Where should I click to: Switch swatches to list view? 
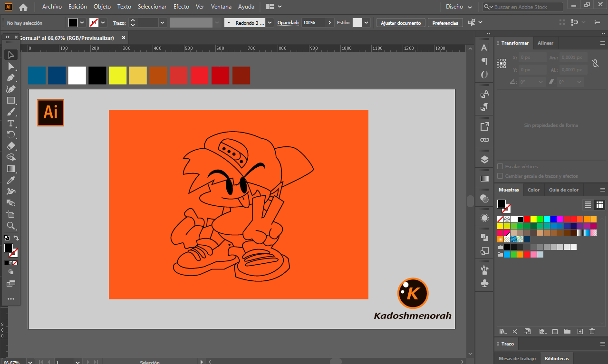pyautogui.click(x=588, y=205)
